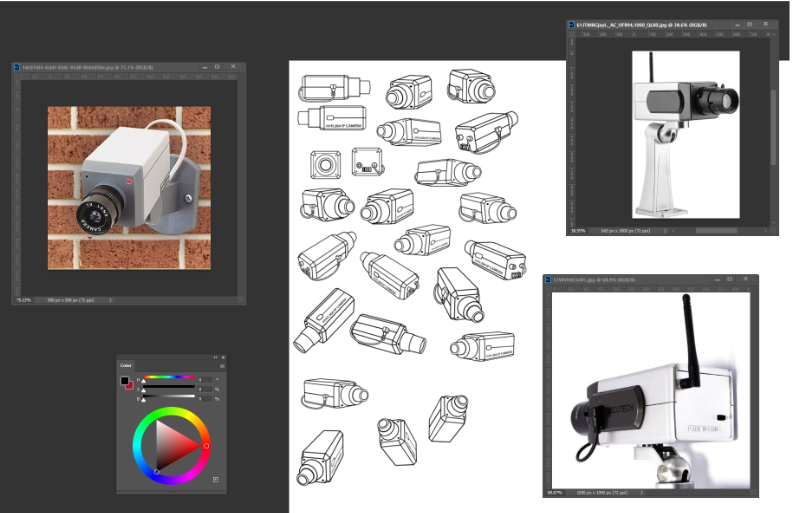Click title bar of the top-right camera document
This screenshot has width=794, height=513.
[672, 24]
